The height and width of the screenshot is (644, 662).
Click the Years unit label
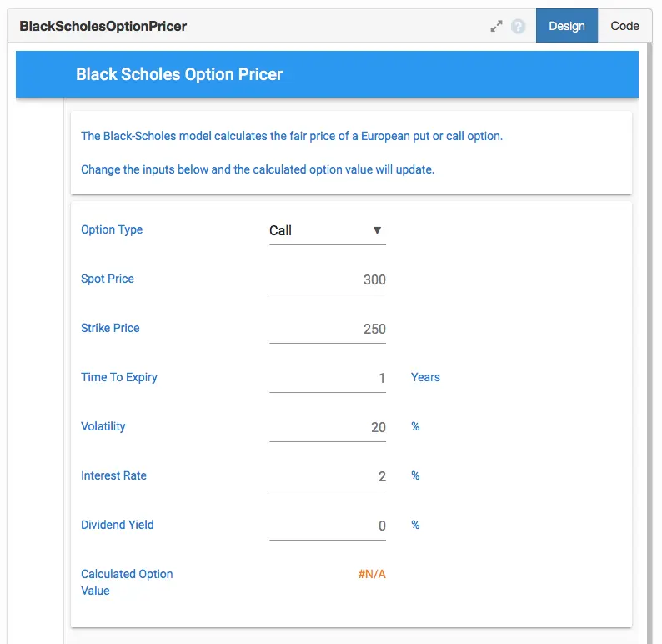click(x=425, y=377)
